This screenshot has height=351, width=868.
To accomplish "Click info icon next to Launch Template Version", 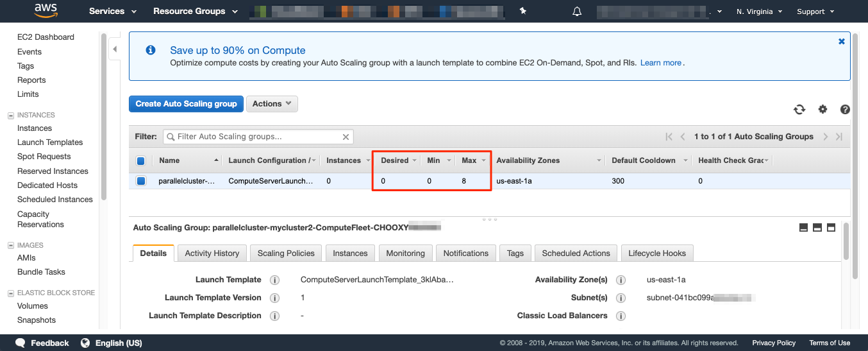I will coord(274,298).
